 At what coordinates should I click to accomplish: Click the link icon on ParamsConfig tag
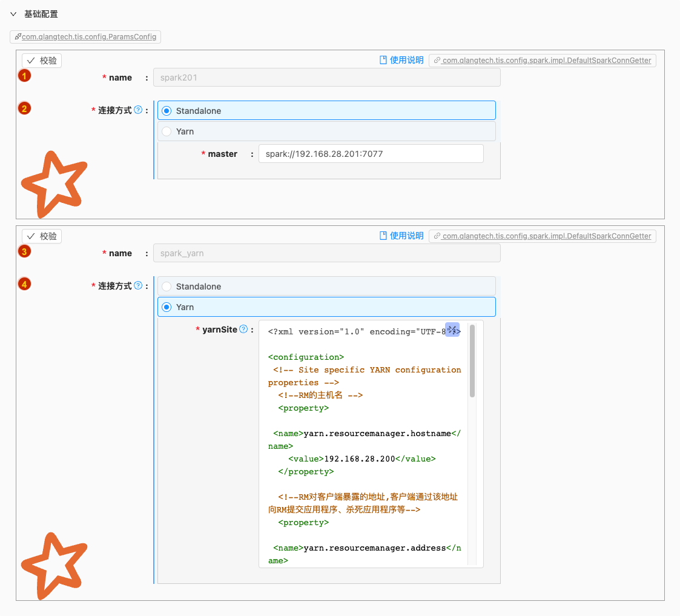pyautogui.click(x=18, y=37)
